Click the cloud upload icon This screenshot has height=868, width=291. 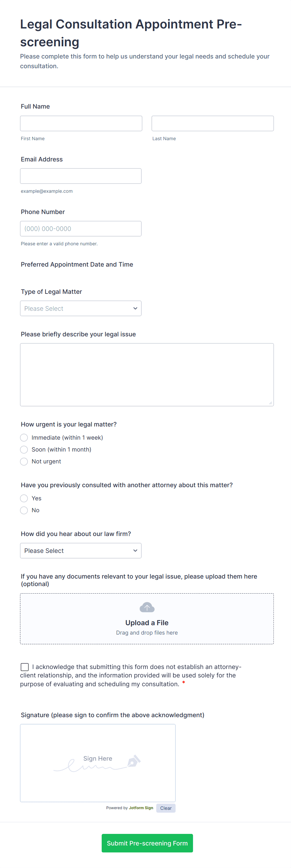click(x=147, y=607)
